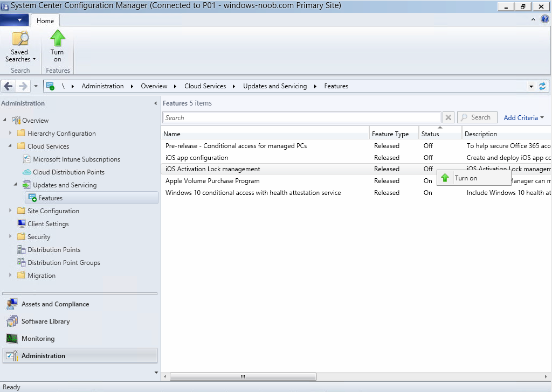Click Cloud Services in the breadcrumb

tap(205, 86)
